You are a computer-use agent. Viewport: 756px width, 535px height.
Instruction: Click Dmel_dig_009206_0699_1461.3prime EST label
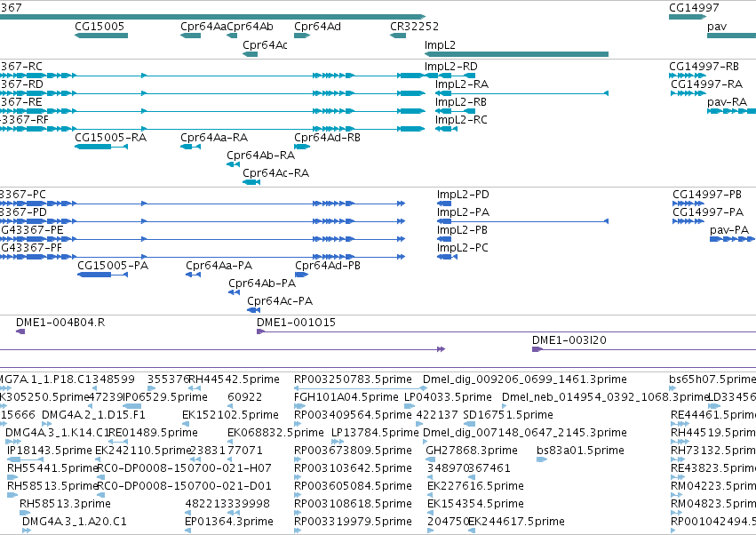click(x=525, y=379)
